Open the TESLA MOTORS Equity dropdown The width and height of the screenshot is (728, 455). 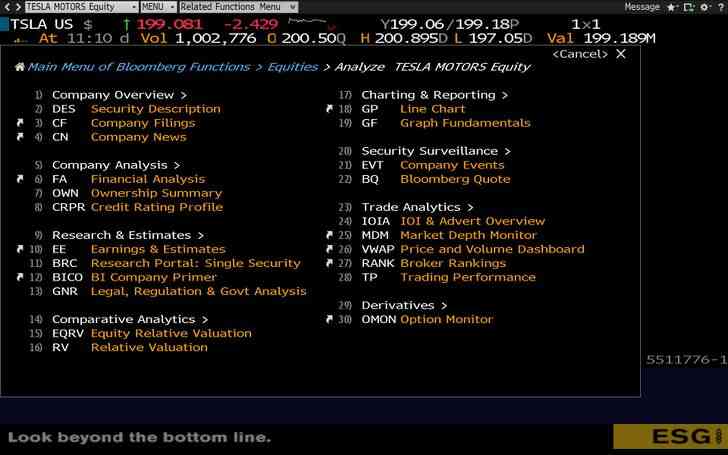[x=82, y=7]
